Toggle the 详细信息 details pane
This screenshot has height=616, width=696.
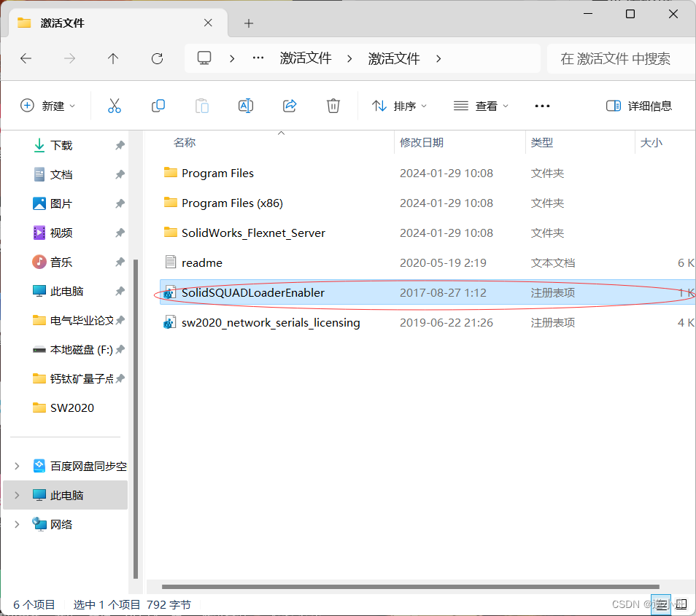[639, 106]
